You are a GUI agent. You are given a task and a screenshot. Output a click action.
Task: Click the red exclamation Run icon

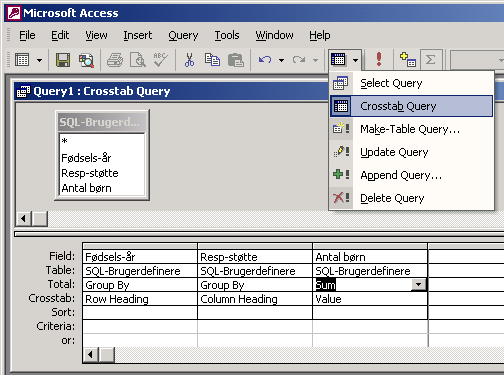pos(379,59)
